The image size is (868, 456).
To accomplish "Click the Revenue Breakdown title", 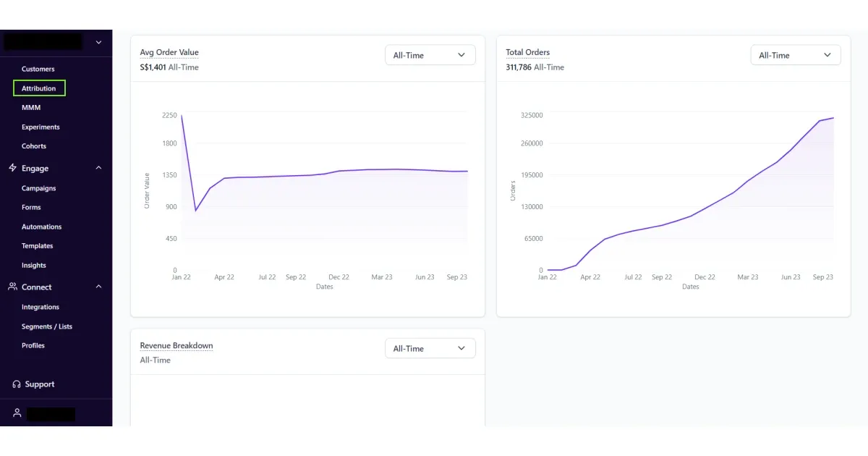I will tap(176, 345).
